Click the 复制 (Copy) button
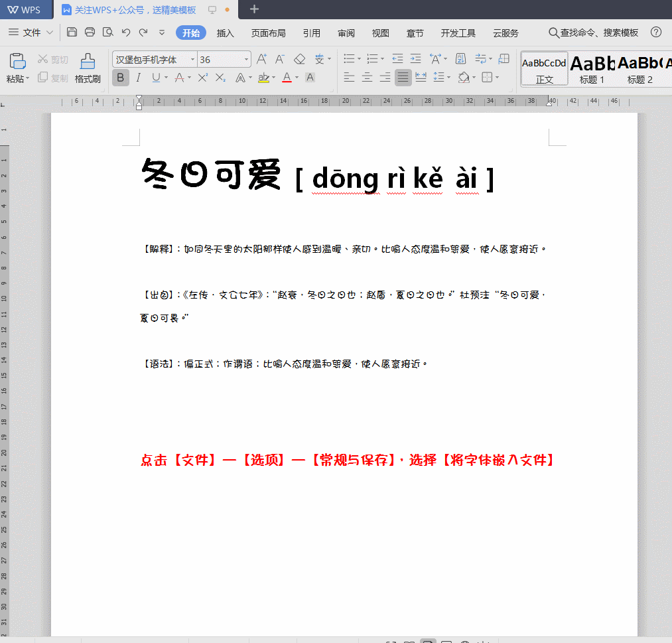Screen dimensions: 672x643 tap(53, 78)
